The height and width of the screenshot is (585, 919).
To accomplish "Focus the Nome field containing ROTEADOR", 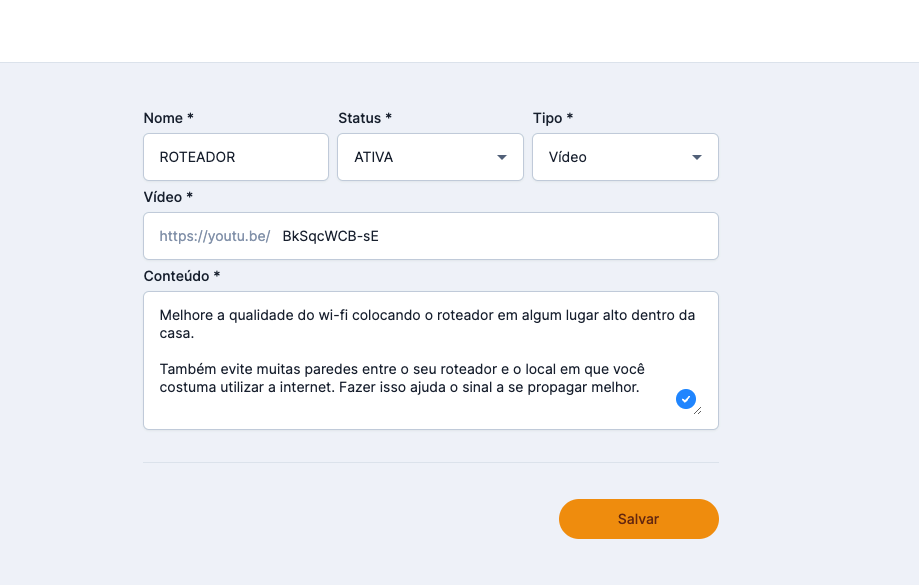I will click(x=236, y=157).
